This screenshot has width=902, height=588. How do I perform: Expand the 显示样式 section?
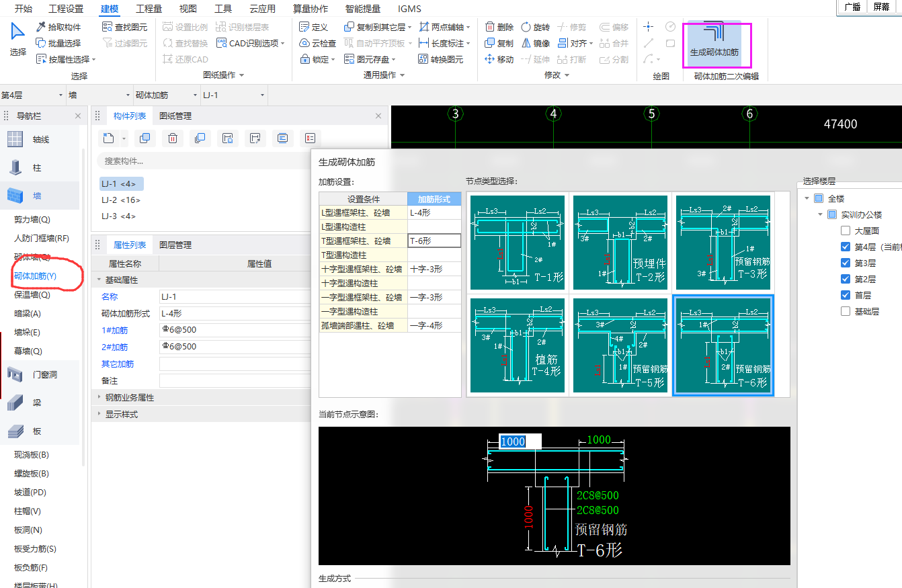point(99,414)
